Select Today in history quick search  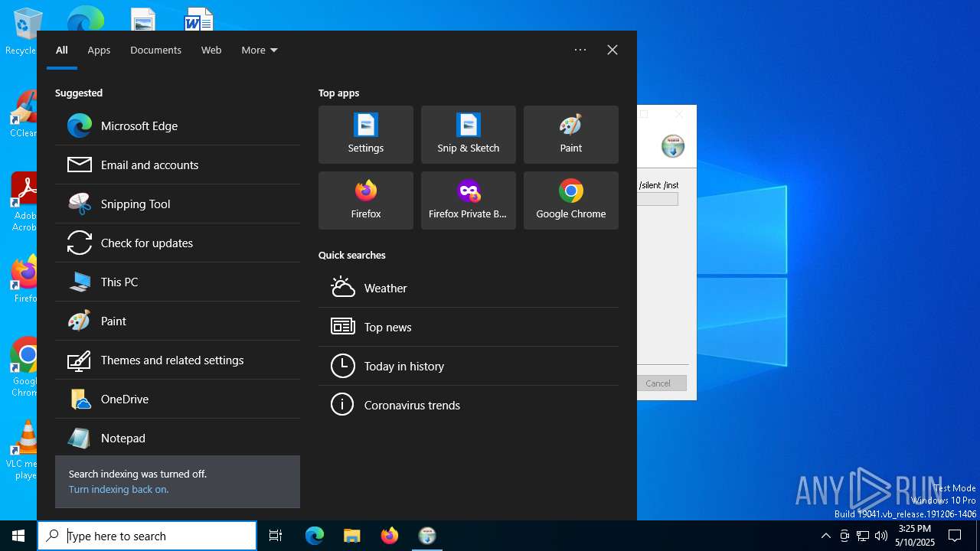(x=469, y=366)
